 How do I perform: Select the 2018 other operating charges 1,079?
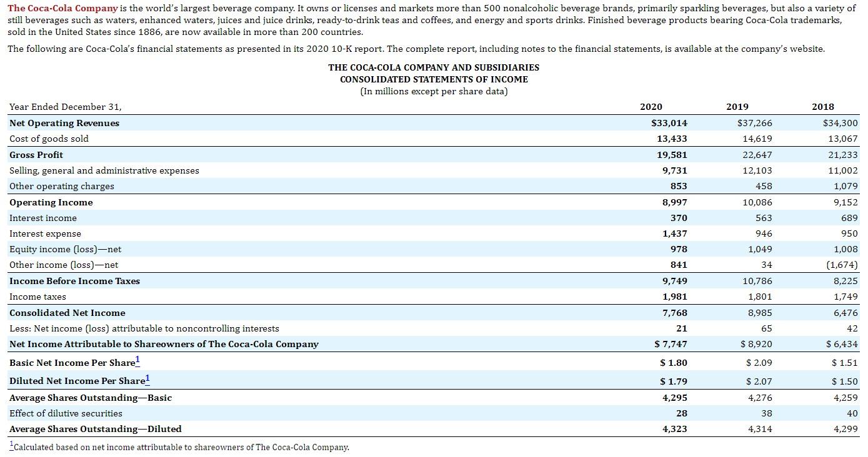(x=846, y=186)
